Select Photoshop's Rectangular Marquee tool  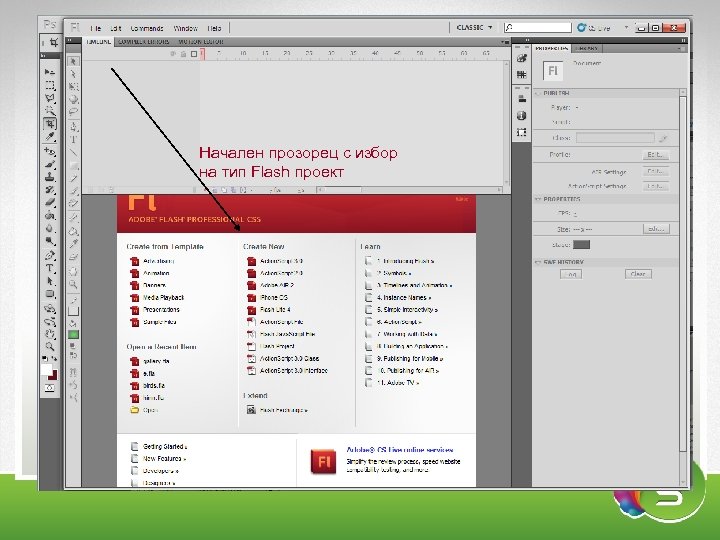click(x=50, y=85)
